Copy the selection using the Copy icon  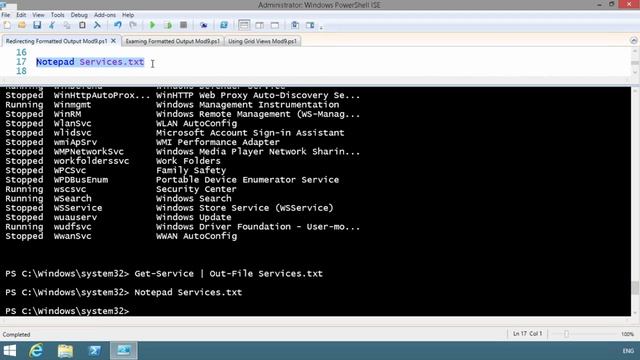coord(67,25)
